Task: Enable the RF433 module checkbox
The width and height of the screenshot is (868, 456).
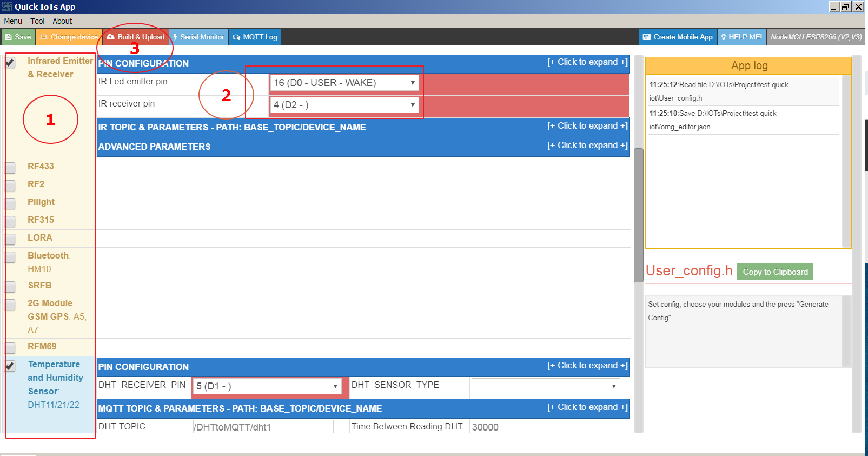Action: 10,168
